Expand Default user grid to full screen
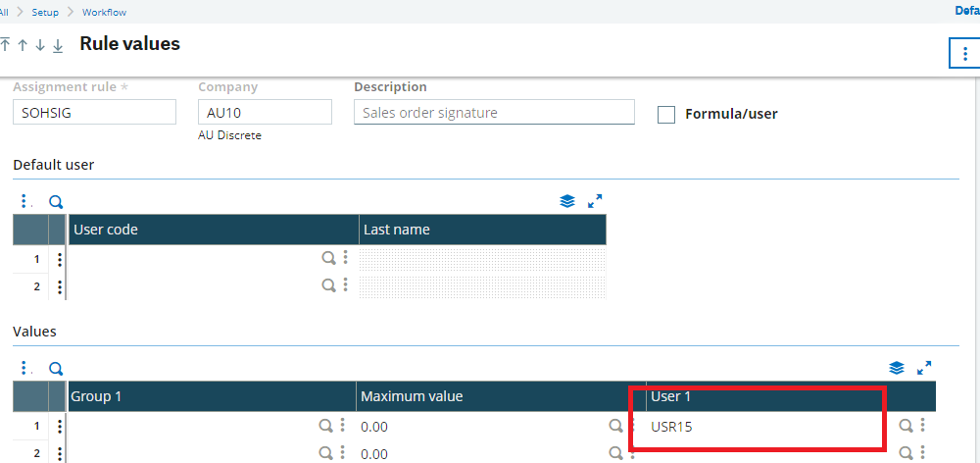The height and width of the screenshot is (463, 980). pos(595,201)
